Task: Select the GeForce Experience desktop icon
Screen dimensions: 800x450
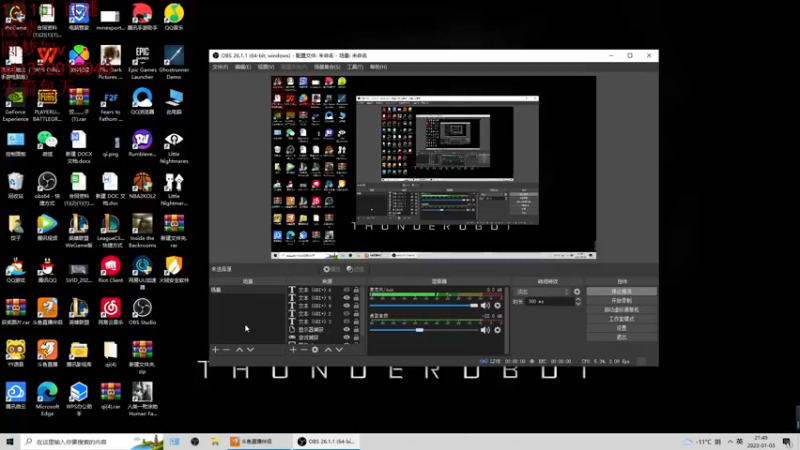Action: pyautogui.click(x=15, y=105)
